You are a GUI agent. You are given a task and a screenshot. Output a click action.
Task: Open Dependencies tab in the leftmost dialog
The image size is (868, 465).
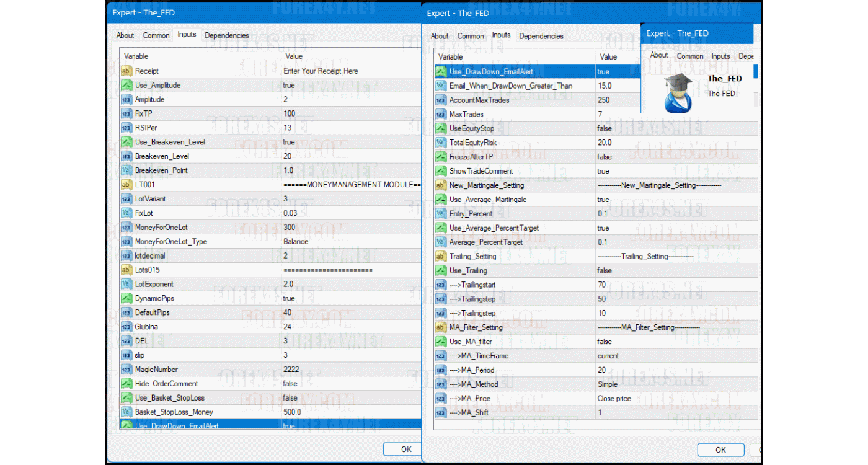click(x=227, y=36)
